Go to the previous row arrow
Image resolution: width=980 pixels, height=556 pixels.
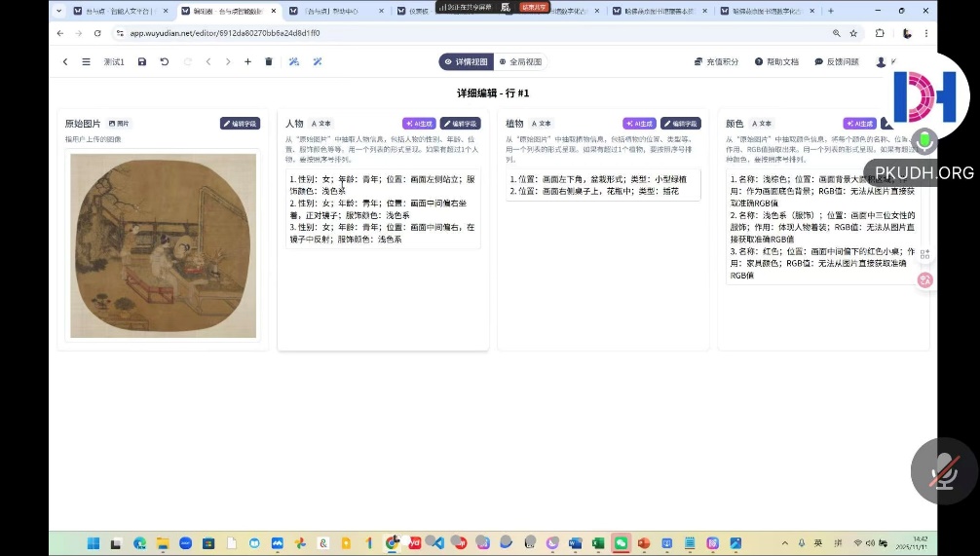coord(207,61)
